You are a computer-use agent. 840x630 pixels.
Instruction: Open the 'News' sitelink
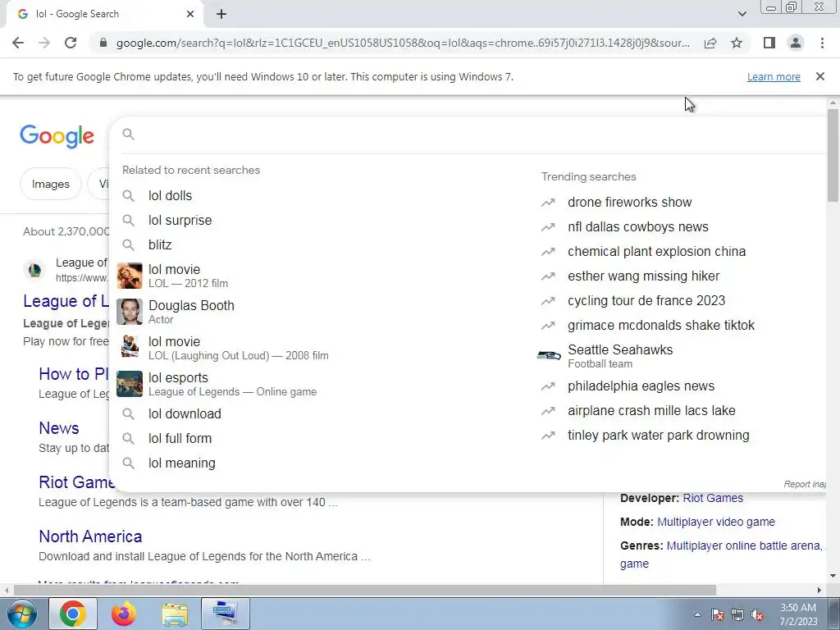pyautogui.click(x=59, y=428)
